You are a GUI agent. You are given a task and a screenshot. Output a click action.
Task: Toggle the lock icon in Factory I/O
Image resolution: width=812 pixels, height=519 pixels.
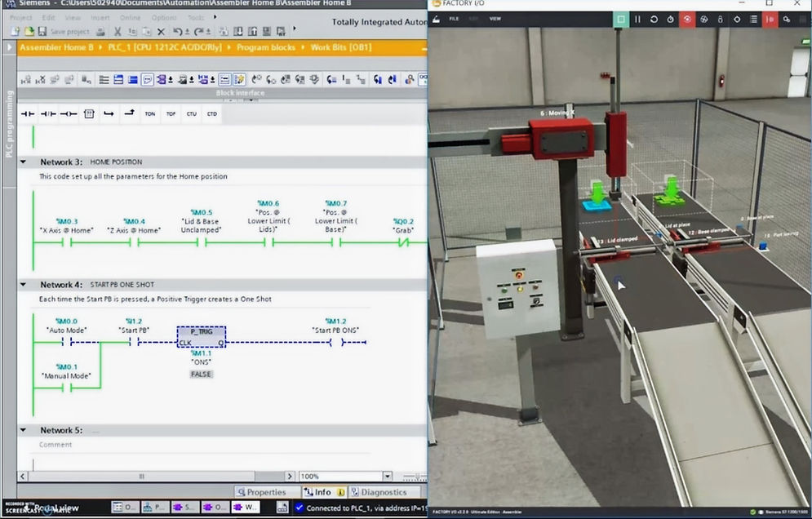pos(721,19)
